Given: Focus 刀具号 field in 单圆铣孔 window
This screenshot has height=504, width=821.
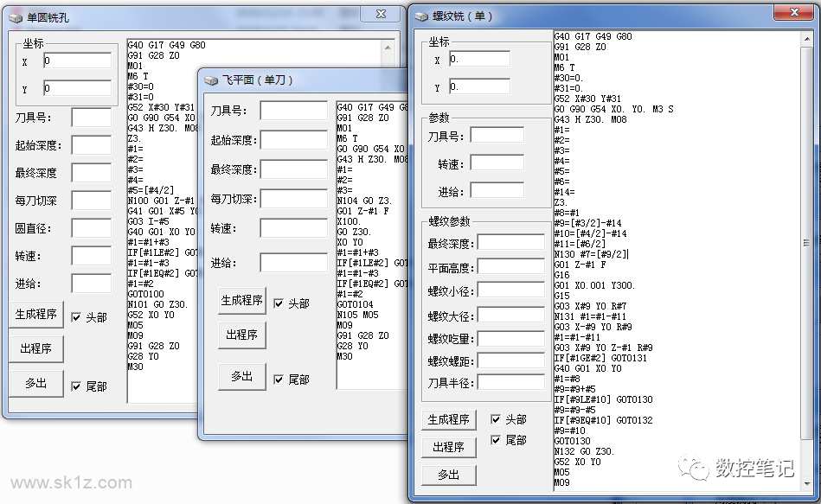Looking at the screenshot, I should point(91,118).
